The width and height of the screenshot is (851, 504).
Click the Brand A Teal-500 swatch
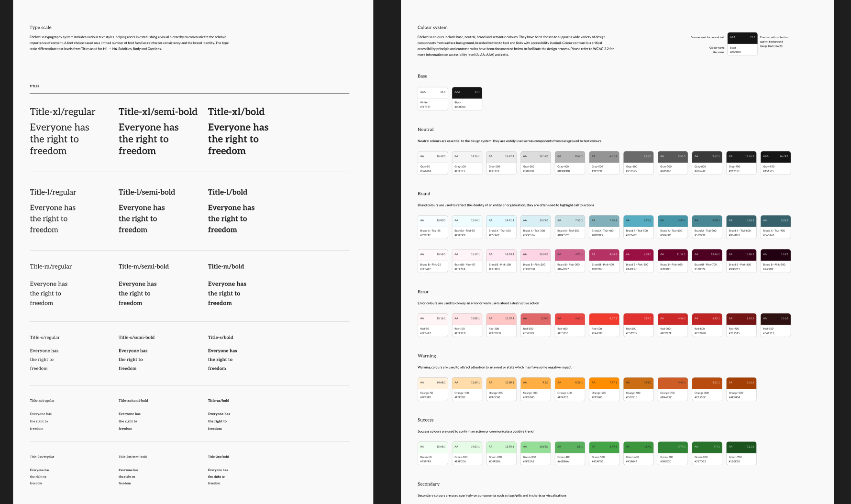point(638,227)
